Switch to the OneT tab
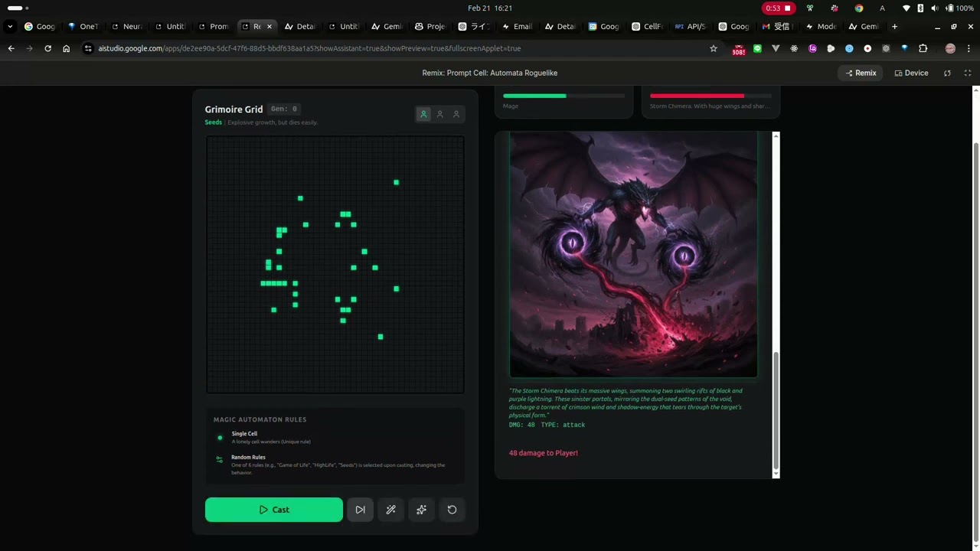 coord(83,26)
